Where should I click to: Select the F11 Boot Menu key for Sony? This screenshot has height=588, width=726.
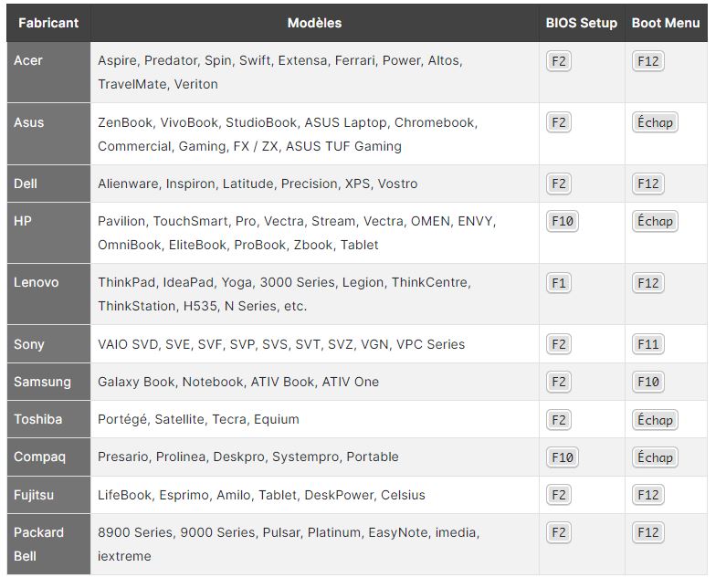pyautogui.click(x=648, y=344)
